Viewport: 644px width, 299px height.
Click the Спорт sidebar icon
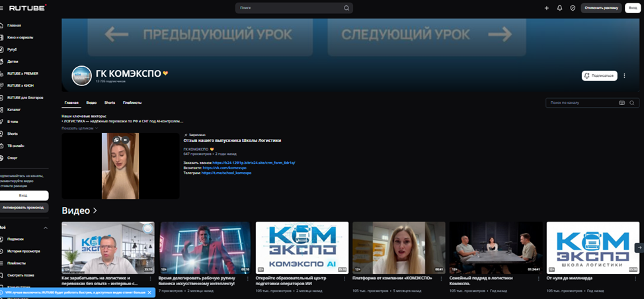1,157
